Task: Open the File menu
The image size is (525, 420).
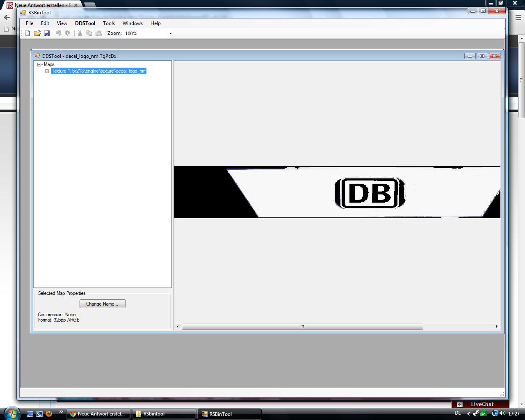Action: pyautogui.click(x=30, y=23)
